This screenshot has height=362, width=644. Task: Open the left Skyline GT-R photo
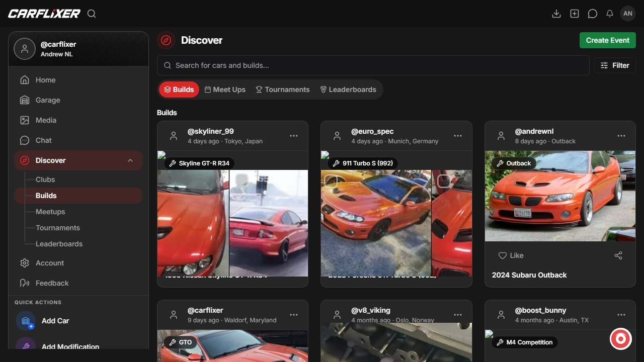pyautogui.click(x=193, y=223)
